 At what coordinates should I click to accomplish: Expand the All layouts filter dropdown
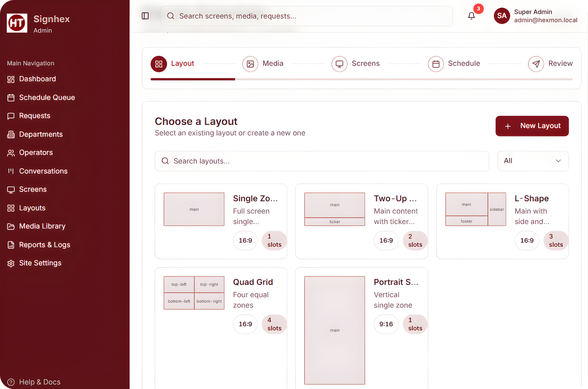click(x=533, y=161)
